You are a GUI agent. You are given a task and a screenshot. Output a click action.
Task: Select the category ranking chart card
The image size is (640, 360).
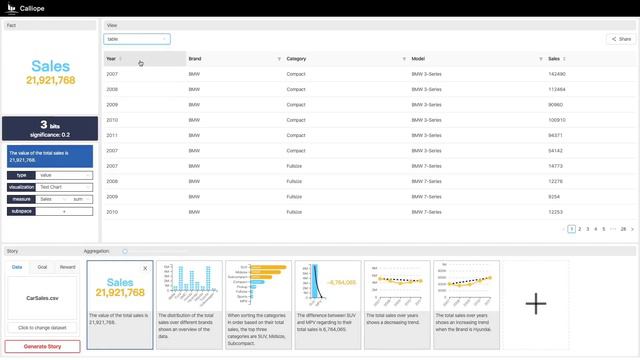[259, 305]
